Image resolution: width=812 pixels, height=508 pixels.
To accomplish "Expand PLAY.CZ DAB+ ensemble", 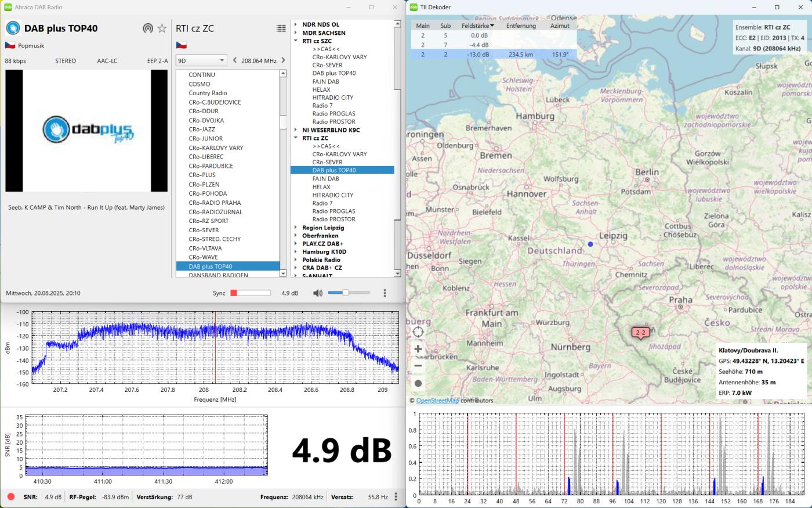I will click(x=295, y=244).
